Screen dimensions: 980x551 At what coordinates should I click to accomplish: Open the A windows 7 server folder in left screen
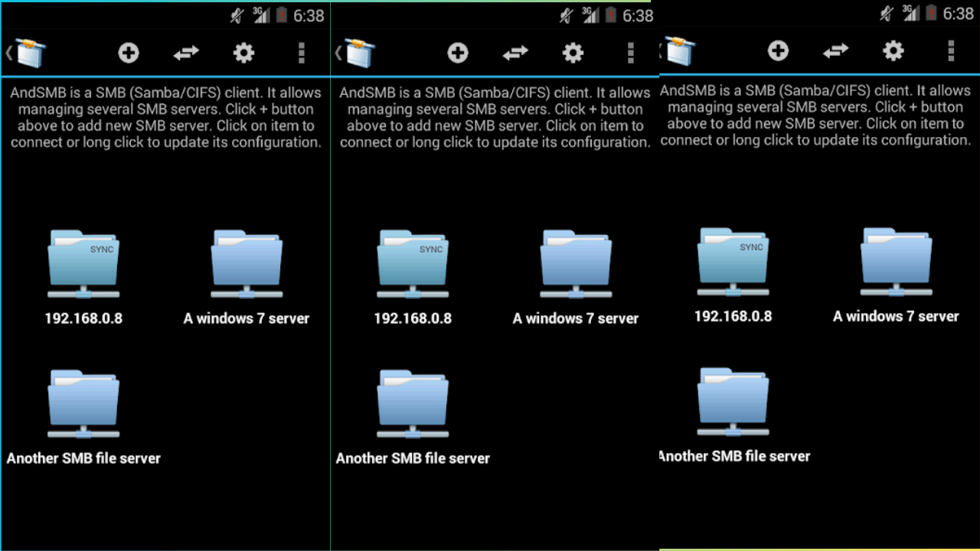[x=247, y=264]
